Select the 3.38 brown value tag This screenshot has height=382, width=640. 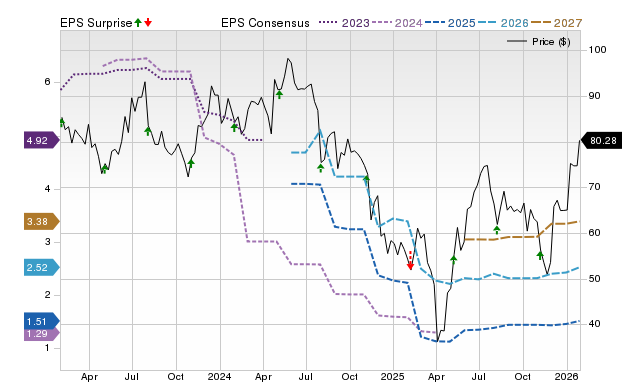click(x=42, y=222)
